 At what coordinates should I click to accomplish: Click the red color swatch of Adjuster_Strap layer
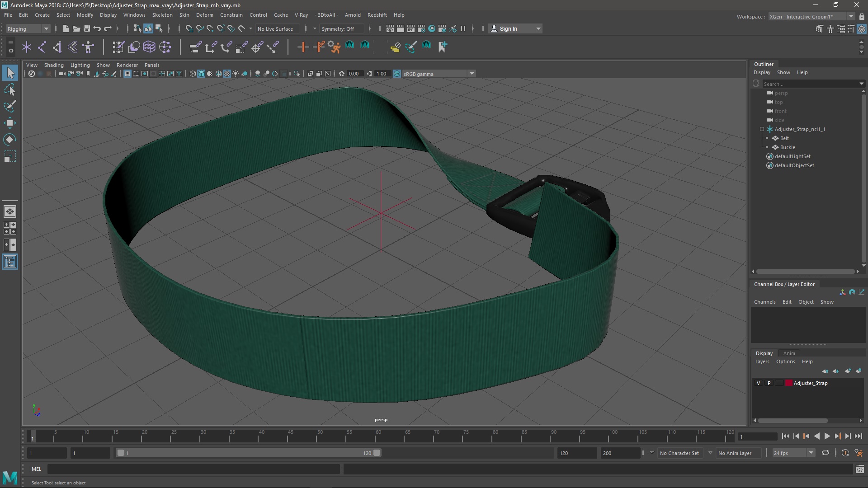tap(788, 383)
